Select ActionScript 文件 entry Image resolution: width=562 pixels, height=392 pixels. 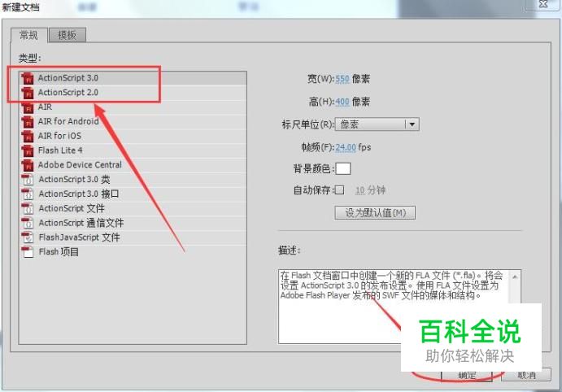(x=133, y=208)
